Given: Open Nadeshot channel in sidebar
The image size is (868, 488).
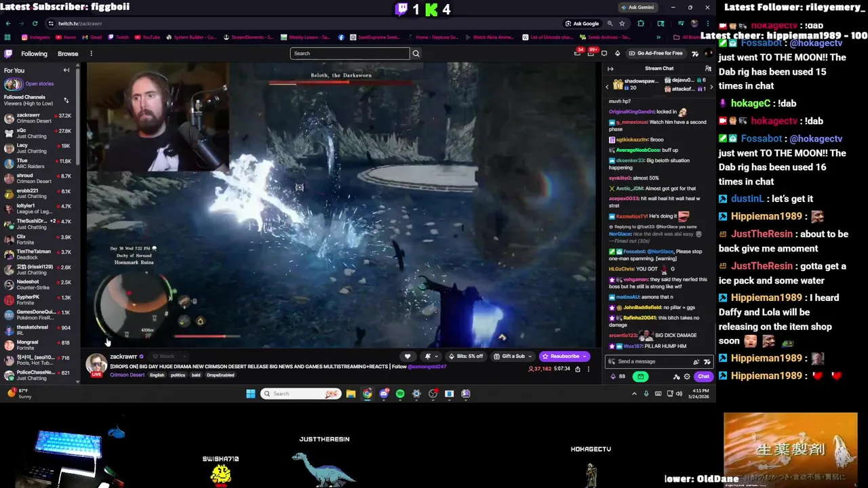Looking at the screenshot, I should click(39, 285).
